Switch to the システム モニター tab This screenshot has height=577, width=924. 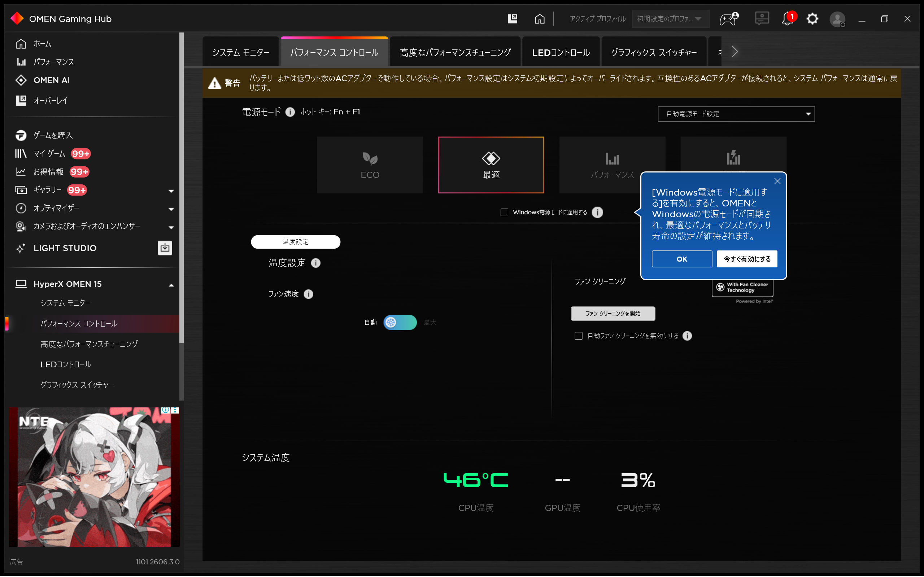click(x=240, y=52)
